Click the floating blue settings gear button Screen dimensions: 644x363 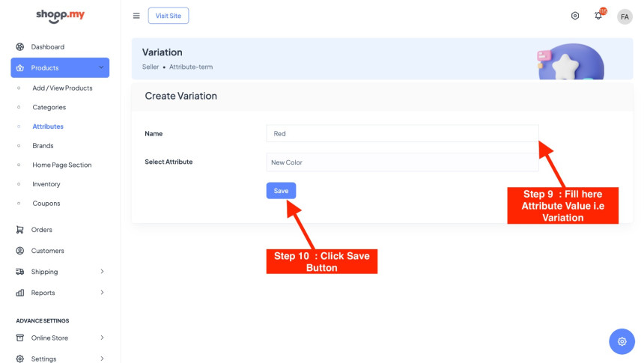pyautogui.click(x=622, y=341)
